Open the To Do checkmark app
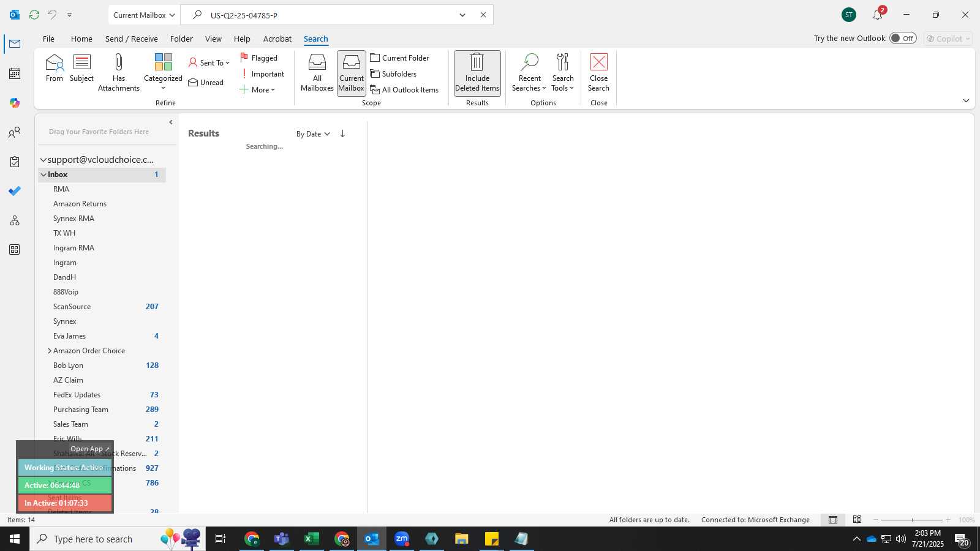This screenshot has height=551, width=980. click(15, 191)
